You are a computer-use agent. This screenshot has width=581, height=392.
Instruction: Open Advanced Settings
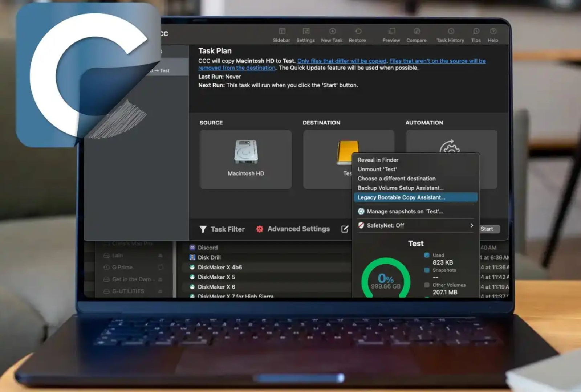(293, 229)
